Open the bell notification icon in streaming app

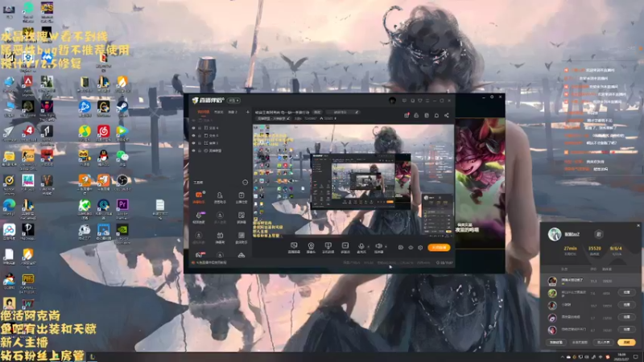tap(436, 115)
